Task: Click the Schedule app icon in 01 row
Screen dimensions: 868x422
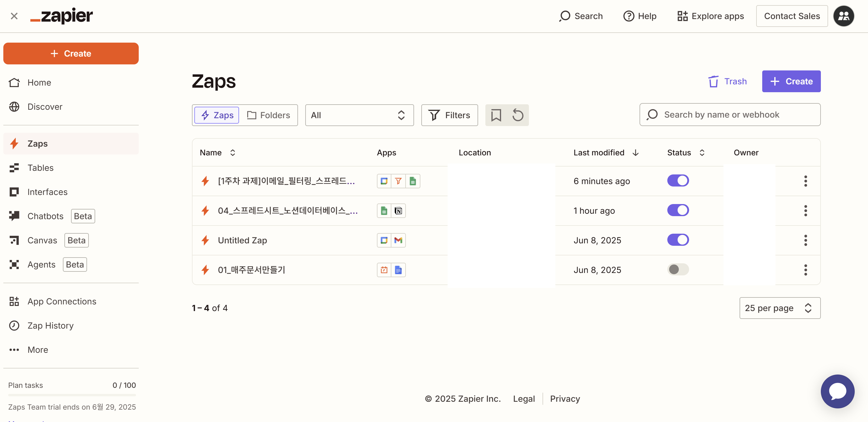Action: 384,270
